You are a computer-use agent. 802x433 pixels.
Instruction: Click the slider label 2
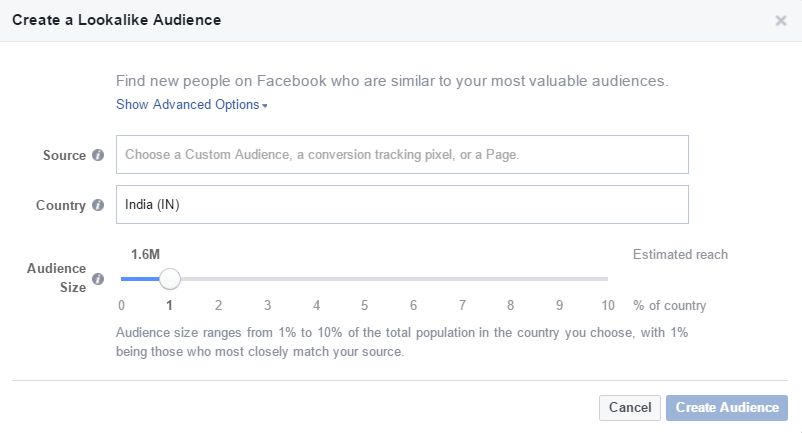pyautogui.click(x=218, y=305)
